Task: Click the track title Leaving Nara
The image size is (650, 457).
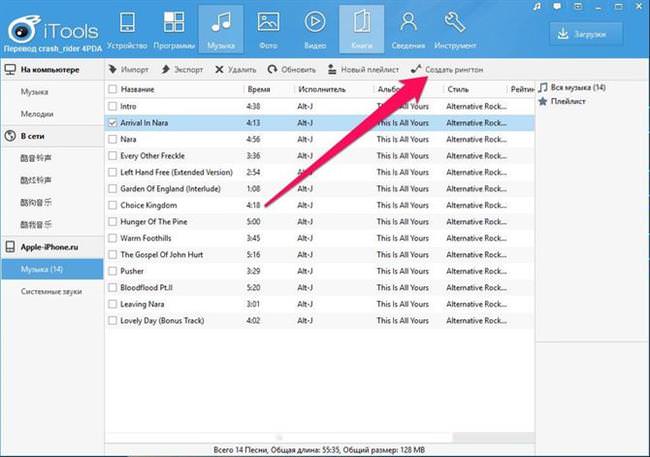Action: tap(142, 304)
